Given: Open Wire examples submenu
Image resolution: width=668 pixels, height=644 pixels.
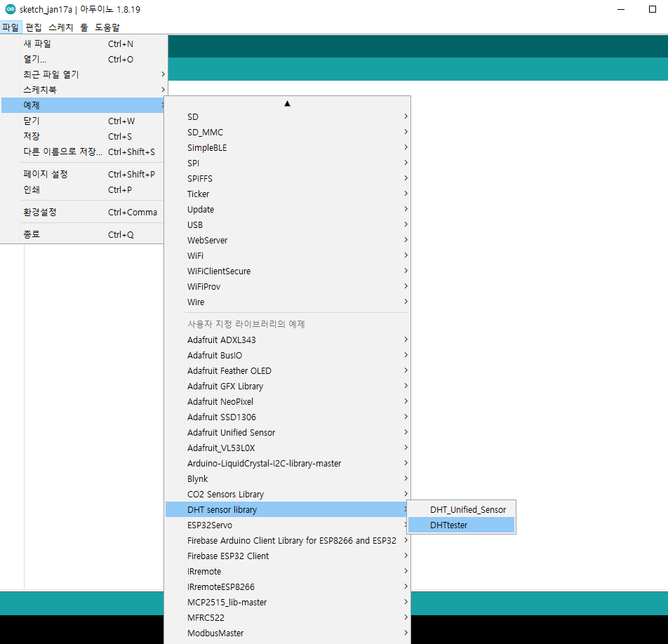Looking at the screenshot, I should pos(288,302).
